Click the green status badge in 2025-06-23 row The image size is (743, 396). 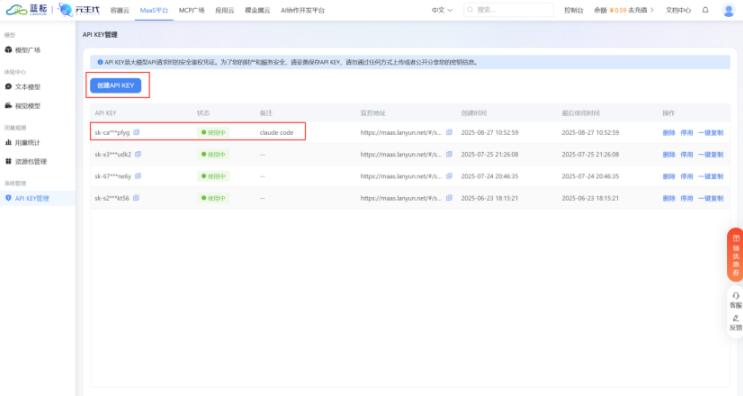(x=213, y=198)
